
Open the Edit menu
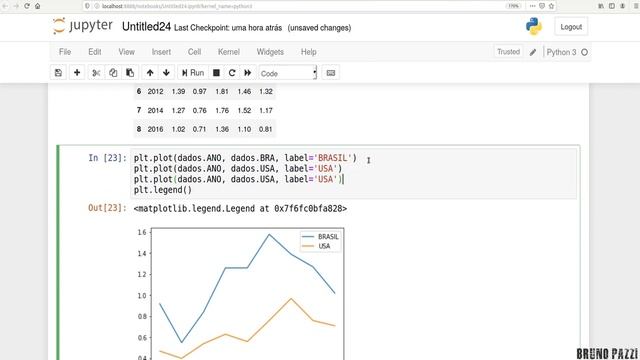tap(95, 52)
